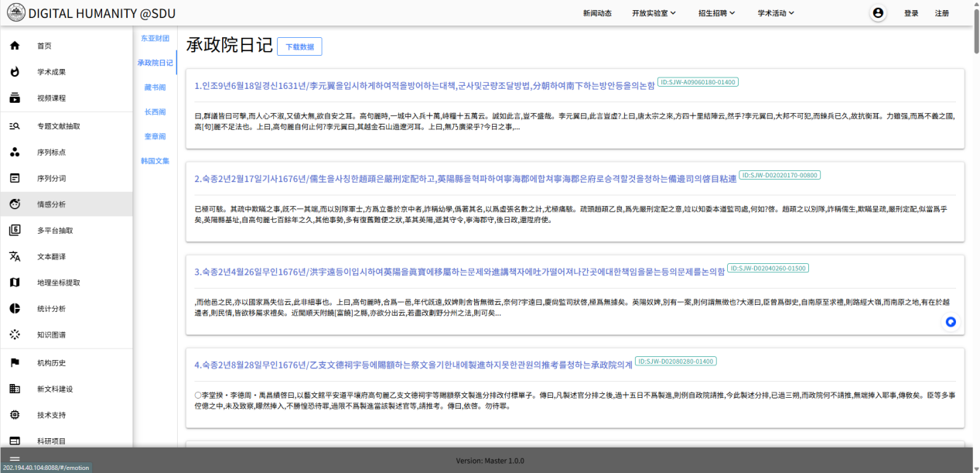Open the 科研项目 sidebar icon
The image size is (980, 473).
coord(15,441)
